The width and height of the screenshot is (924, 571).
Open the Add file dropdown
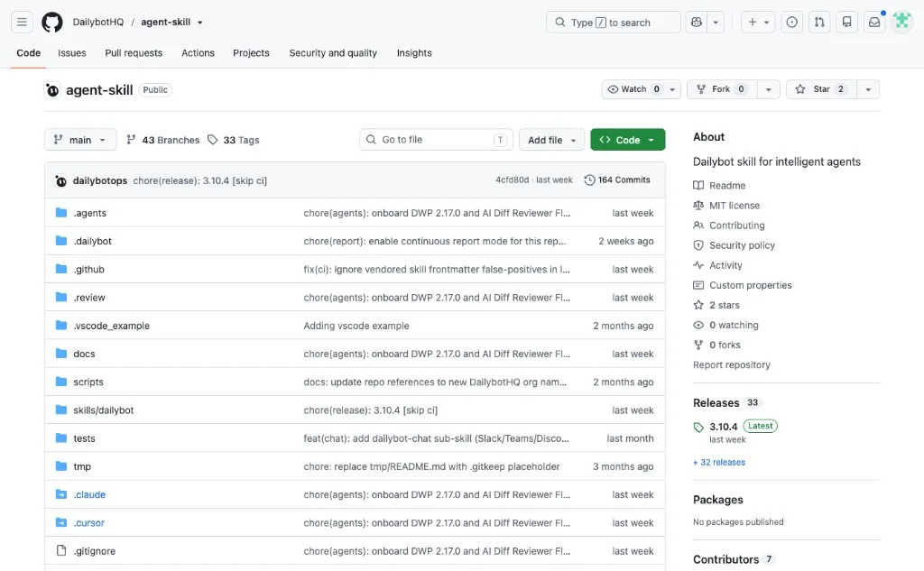coord(551,140)
